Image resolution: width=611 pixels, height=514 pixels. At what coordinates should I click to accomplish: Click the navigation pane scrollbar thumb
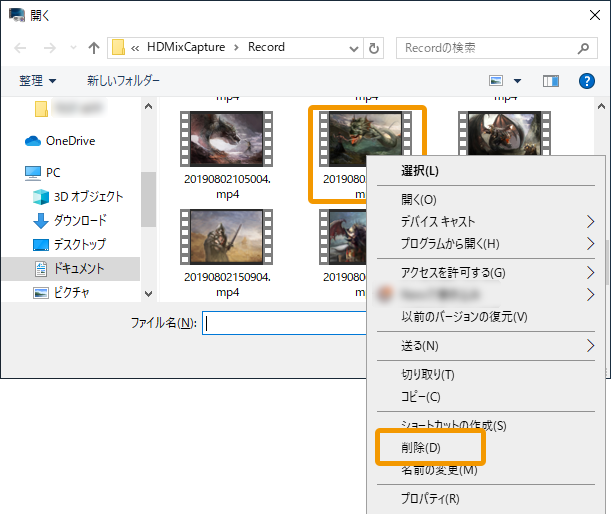pyautogui.click(x=148, y=199)
